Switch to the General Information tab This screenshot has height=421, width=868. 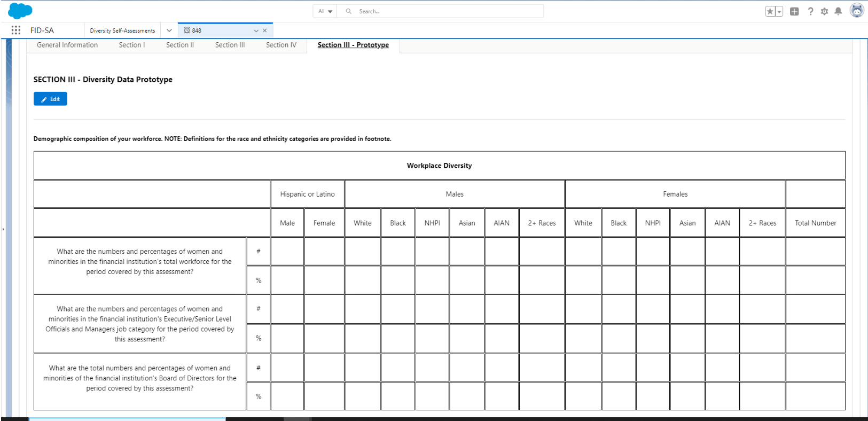pyautogui.click(x=67, y=45)
